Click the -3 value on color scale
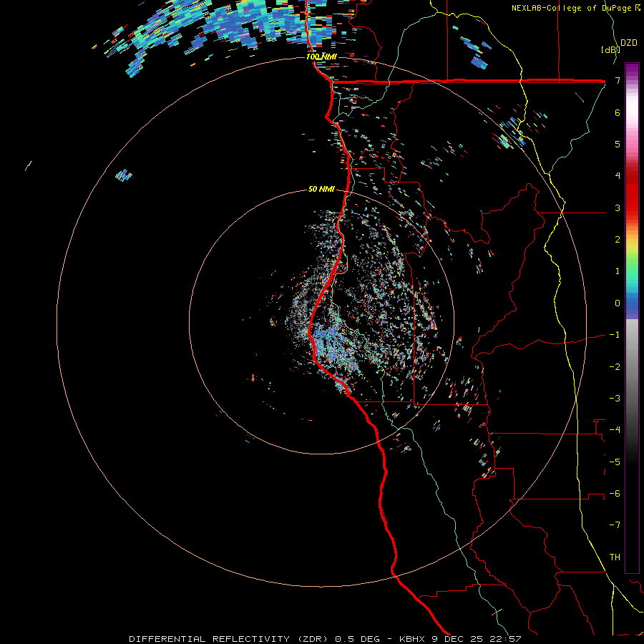This screenshot has height=644, width=644. pos(615,399)
